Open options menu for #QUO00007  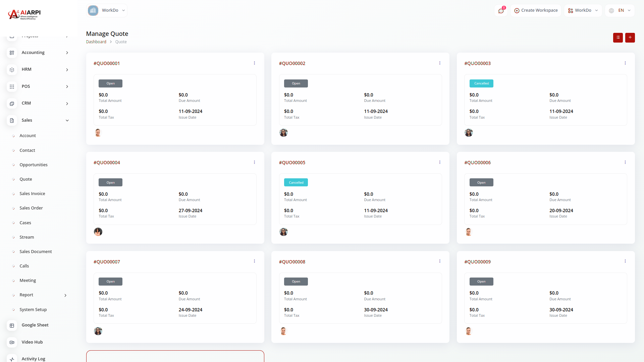click(x=254, y=261)
